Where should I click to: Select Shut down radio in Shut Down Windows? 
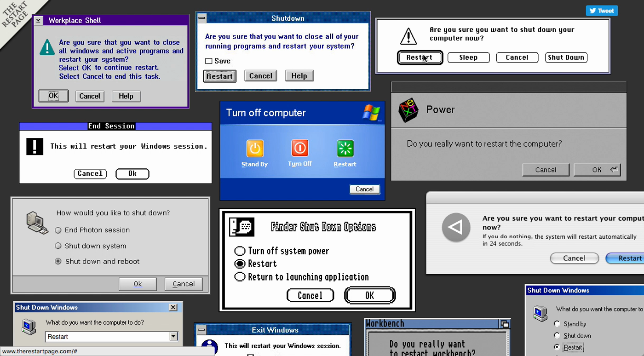tap(557, 335)
